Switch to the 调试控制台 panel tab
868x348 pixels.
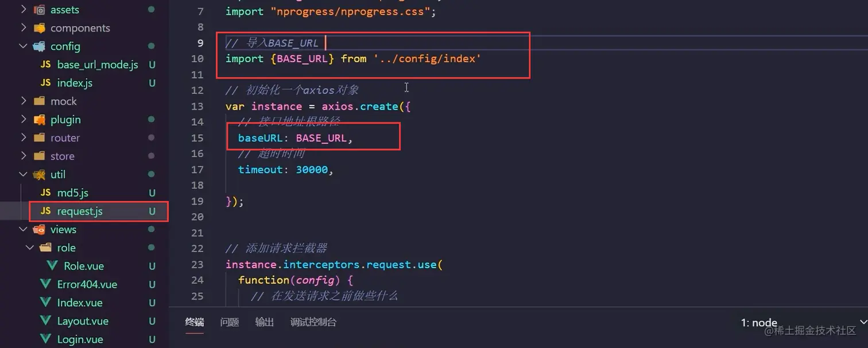[x=313, y=322]
